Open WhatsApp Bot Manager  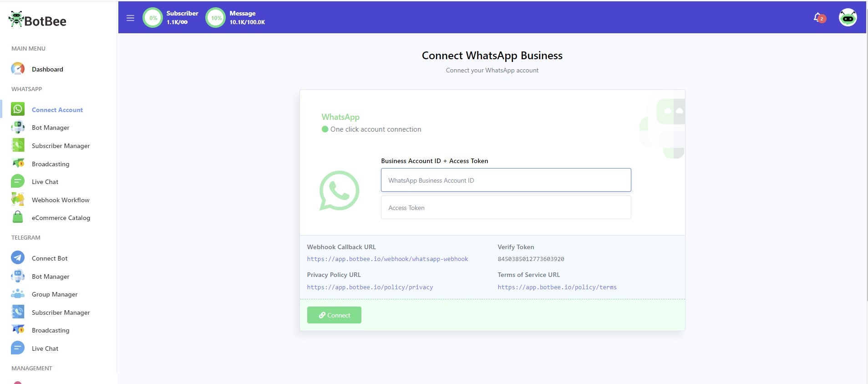point(51,128)
